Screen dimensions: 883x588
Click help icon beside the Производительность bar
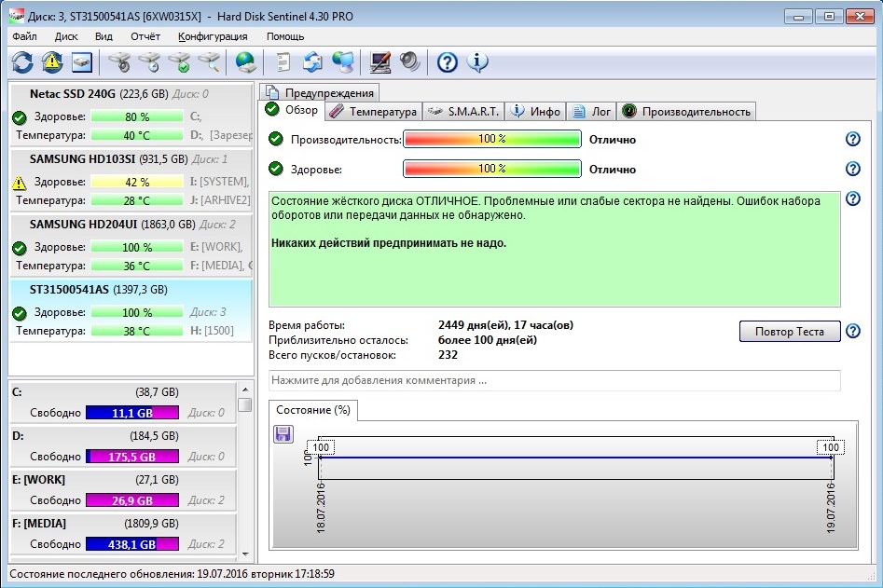pos(851,139)
